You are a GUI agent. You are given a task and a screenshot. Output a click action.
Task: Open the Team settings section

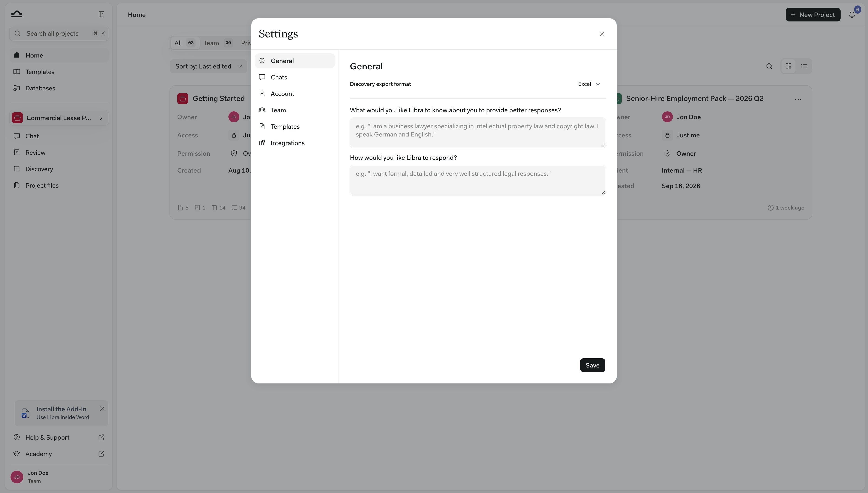pos(294,110)
